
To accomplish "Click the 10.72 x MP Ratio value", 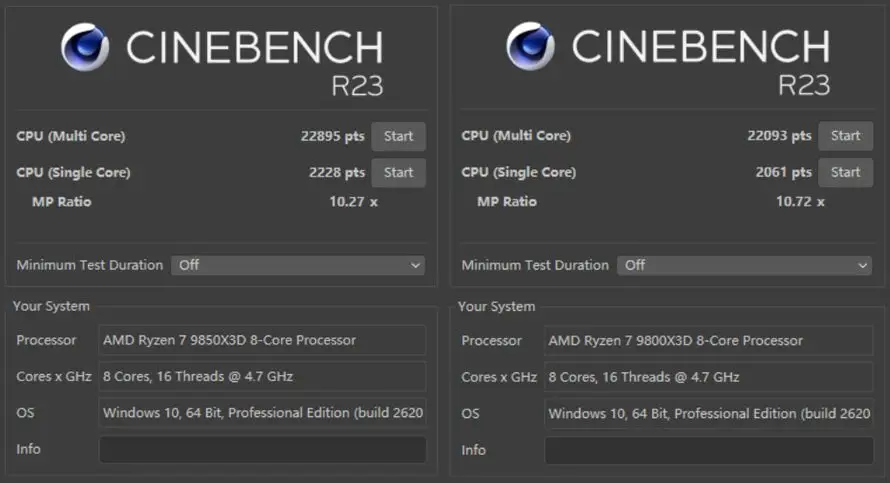I will [800, 202].
